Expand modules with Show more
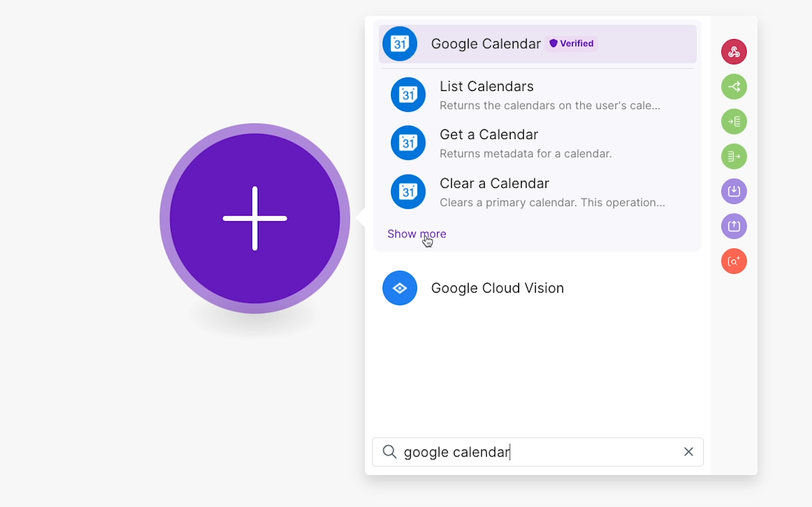812x507 pixels. point(417,234)
